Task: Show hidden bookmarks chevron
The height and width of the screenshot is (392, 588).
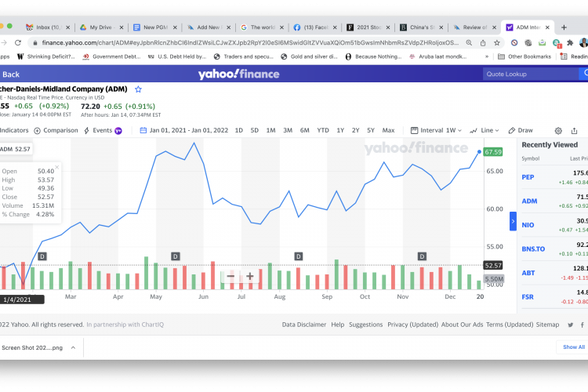Action: click(487, 56)
